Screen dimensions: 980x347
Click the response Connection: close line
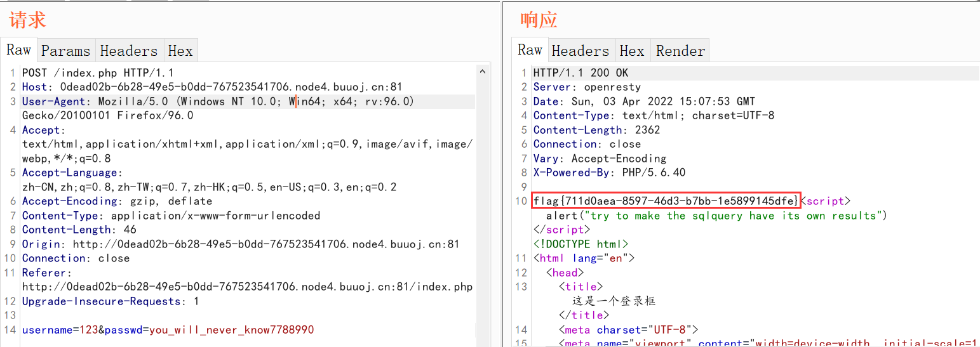[x=587, y=144]
